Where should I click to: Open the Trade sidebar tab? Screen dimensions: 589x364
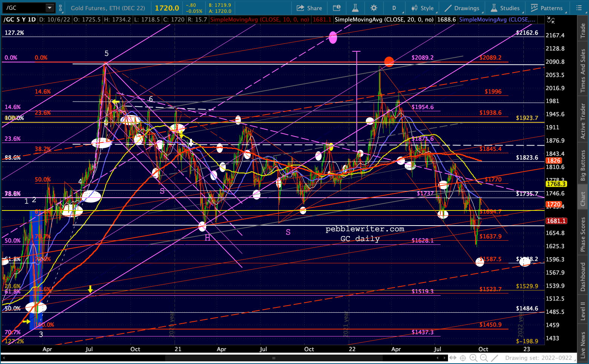pos(583,30)
